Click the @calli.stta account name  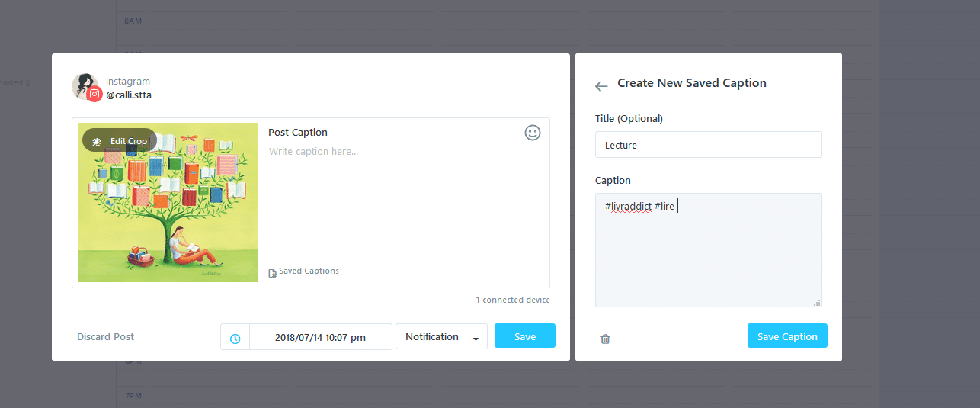point(129,95)
